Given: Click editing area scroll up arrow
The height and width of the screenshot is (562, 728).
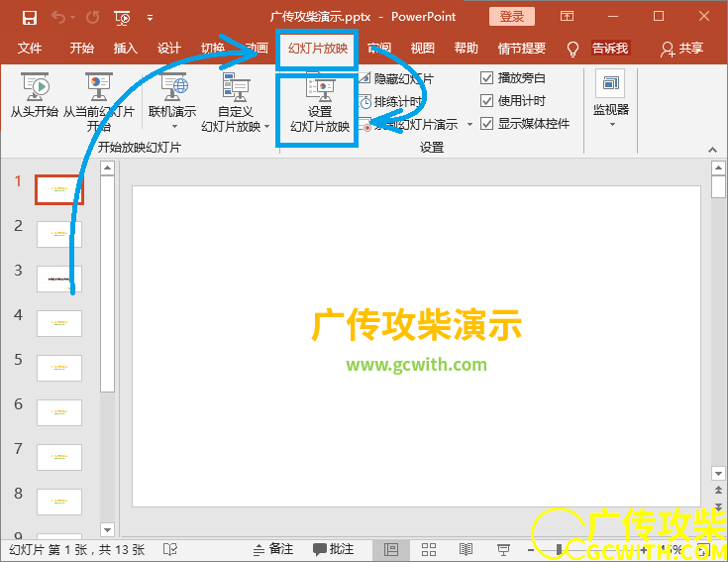Looking at the screenshot, I should click(x=718, y=168).
